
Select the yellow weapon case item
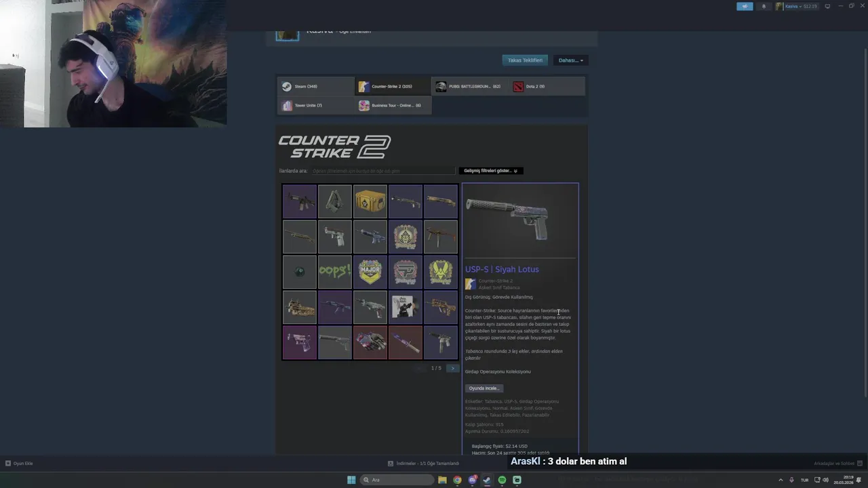pyautogui.click(x=370, y=201)
